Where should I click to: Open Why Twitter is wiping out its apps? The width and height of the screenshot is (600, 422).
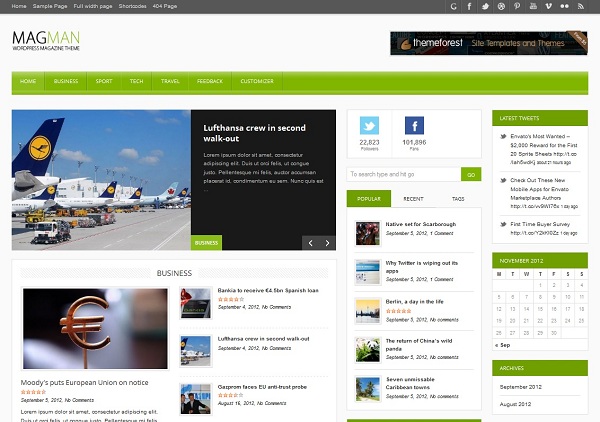click(421, 267)
